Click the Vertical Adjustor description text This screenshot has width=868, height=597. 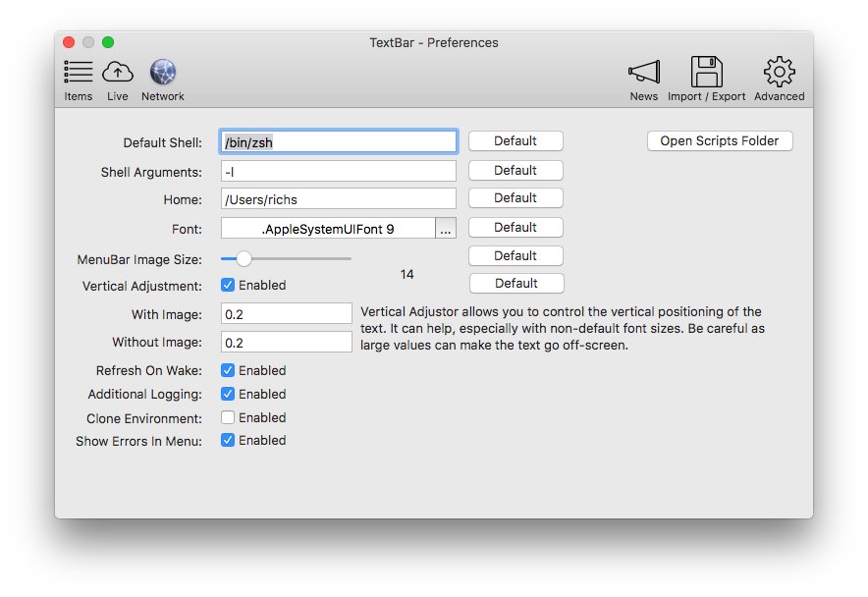pyautogui.click(x=563, y=328)
